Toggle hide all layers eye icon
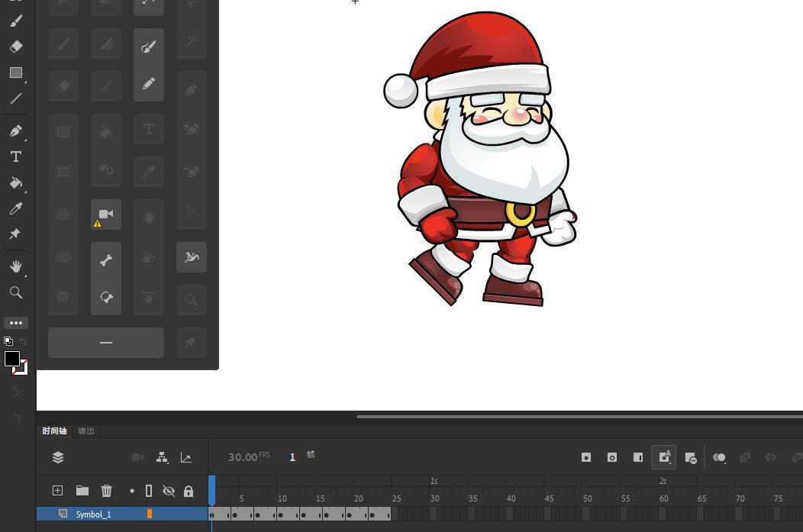Viewport: 803px width, 532px height. tap(169, 491)
